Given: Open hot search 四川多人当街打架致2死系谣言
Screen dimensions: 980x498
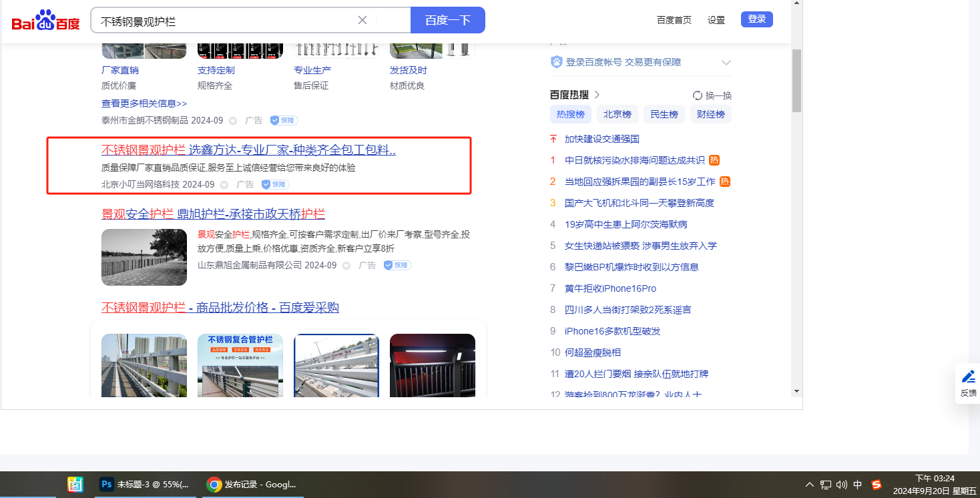Looking at the screenshot, I should point(628,310).
